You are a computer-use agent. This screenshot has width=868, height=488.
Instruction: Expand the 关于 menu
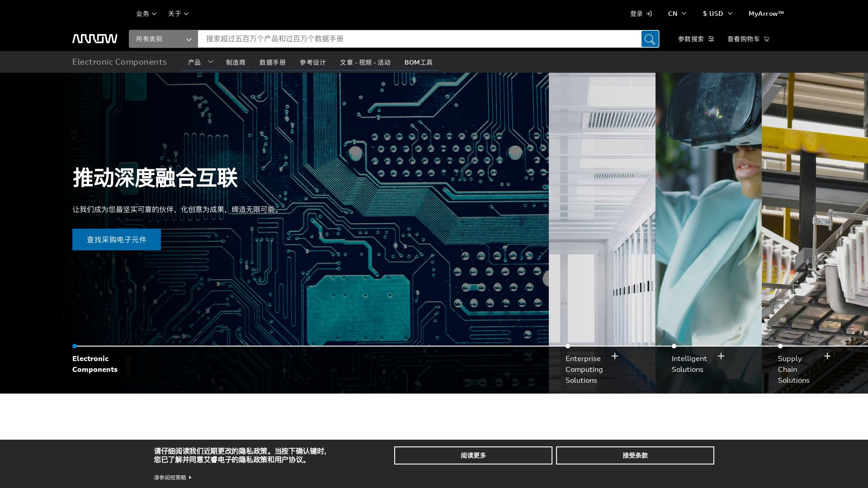(x=178, y=14)
